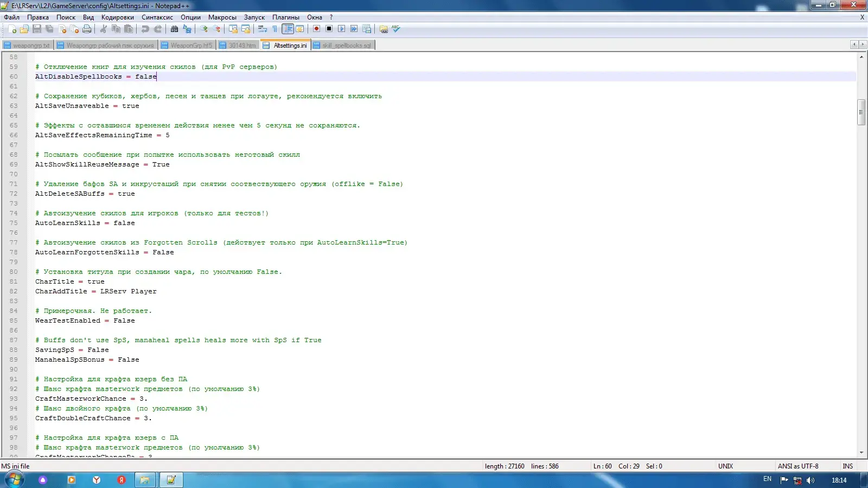868x488 pixels.
Task: Click the vertical scrollbar thumb
Action: tap(861, 112)
